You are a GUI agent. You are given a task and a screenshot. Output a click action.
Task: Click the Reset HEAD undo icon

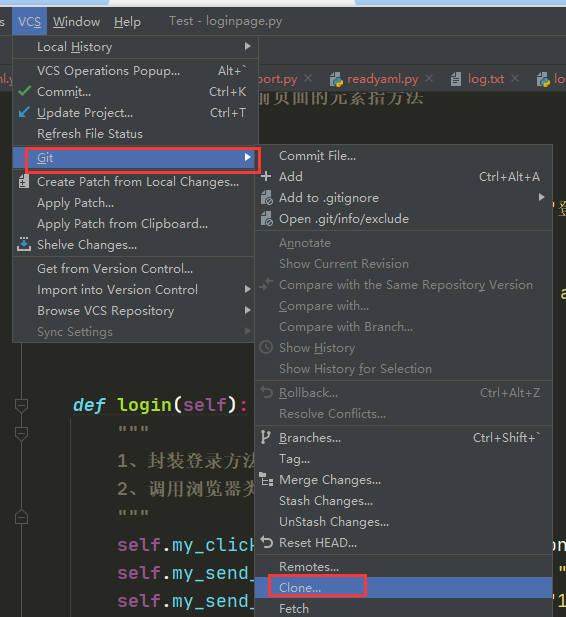[267, 542]
